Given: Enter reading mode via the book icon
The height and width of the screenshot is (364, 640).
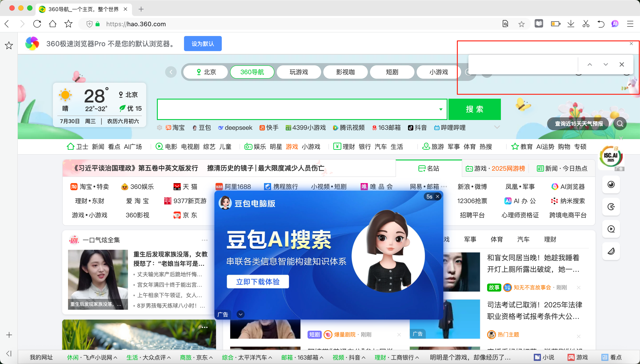Looking at the screenshot, I should [x=539, y=24].
